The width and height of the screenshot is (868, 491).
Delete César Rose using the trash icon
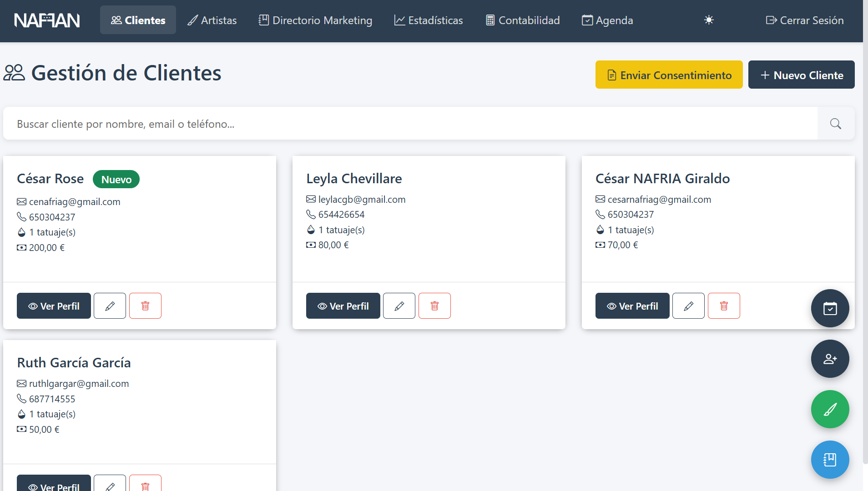click(145, 306)
